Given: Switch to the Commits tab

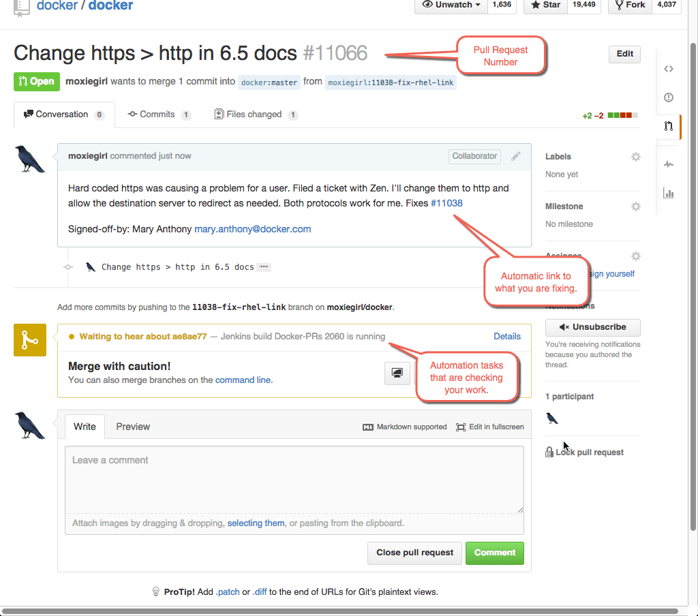Looking at the screenshot, I should (x=158, y=114).
